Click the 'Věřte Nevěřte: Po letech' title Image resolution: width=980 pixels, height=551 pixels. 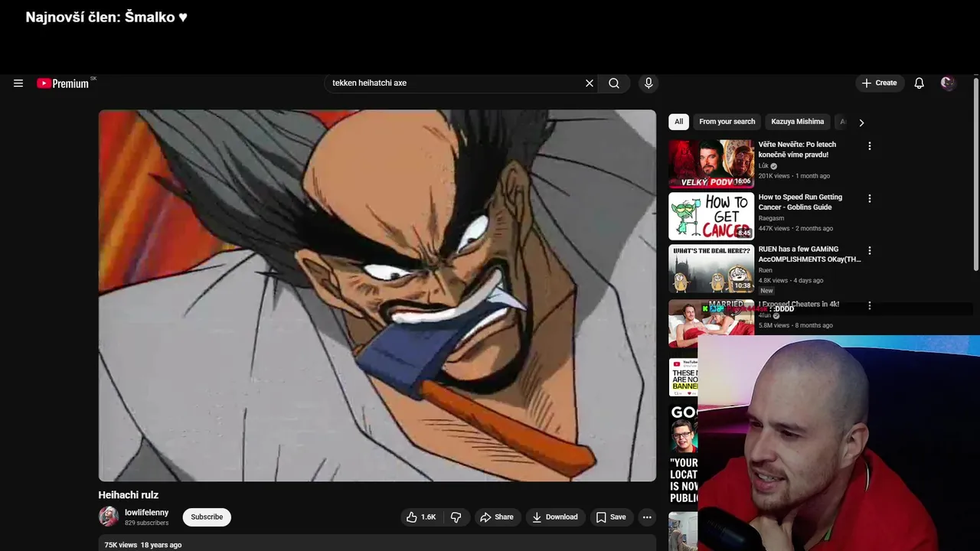pos(797,149)
